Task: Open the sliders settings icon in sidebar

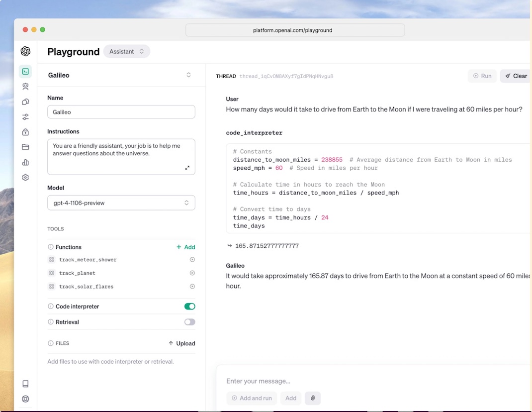Action: coord(25,117)
